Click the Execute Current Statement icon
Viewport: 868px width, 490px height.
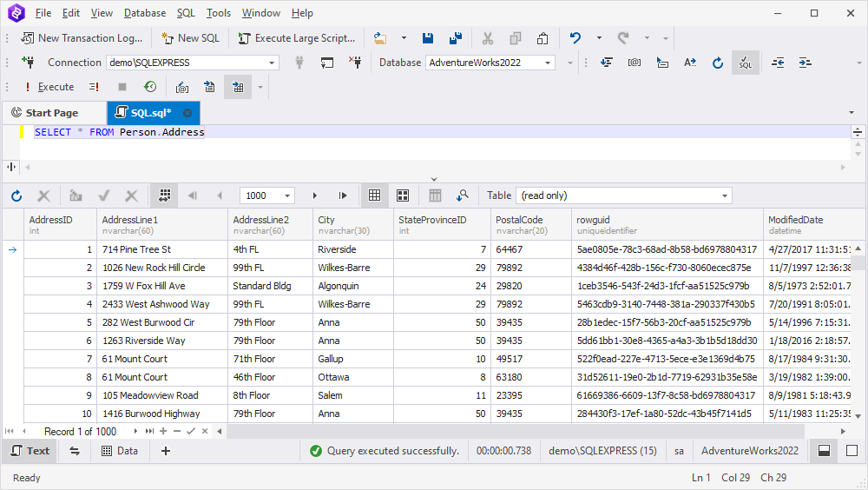94,87
